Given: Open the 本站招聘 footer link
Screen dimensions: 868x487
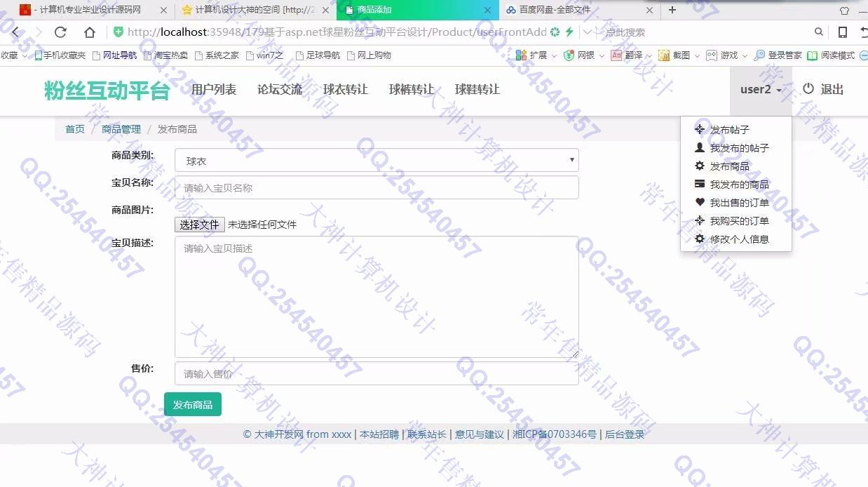Looking at the screenshot, I should (x=379, y=434).
